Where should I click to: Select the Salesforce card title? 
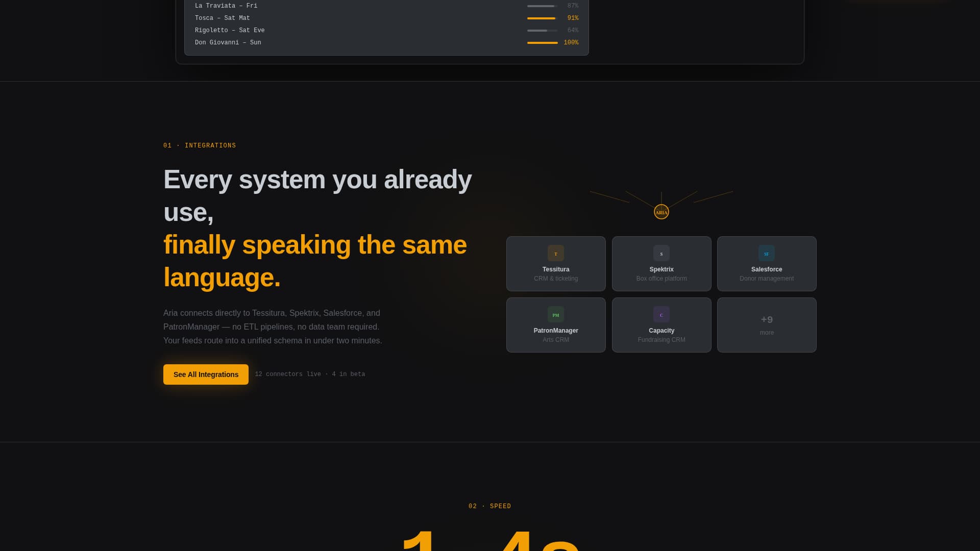point(767,269)
